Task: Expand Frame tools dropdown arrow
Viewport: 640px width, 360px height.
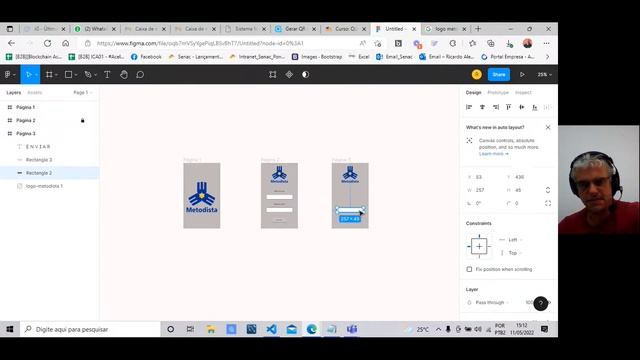Action: coord(56,75)
